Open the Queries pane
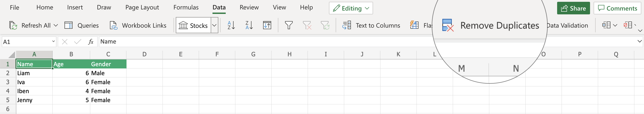Viewport: 644px width, 114px height. coord(82,25)
